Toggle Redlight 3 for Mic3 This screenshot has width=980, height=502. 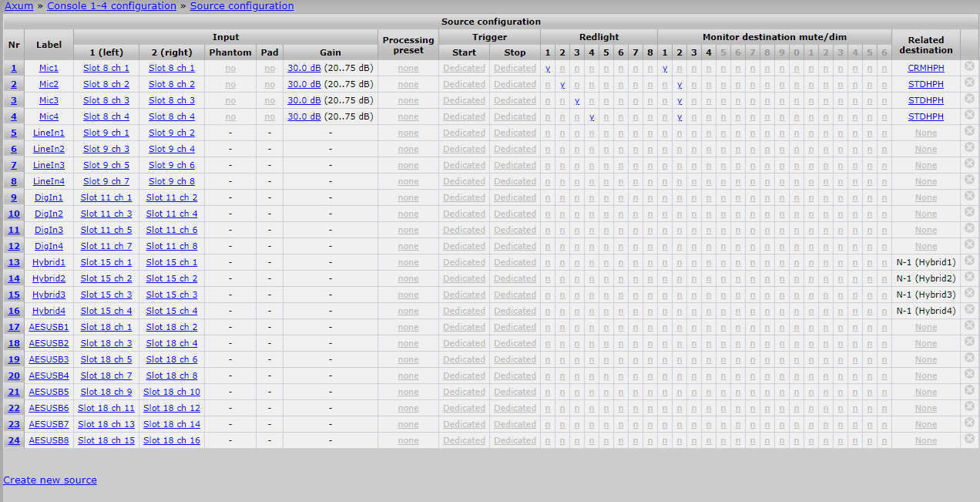[x=577, y=101]
